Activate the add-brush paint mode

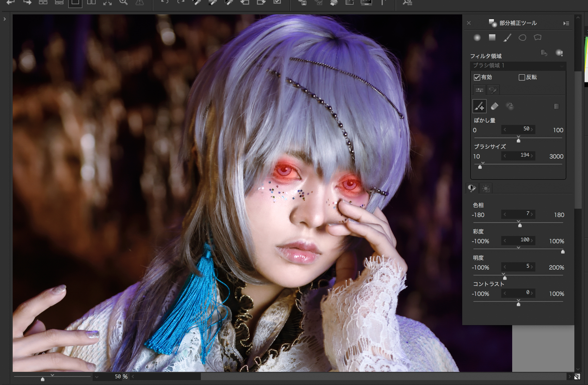[x=479, y=106]
